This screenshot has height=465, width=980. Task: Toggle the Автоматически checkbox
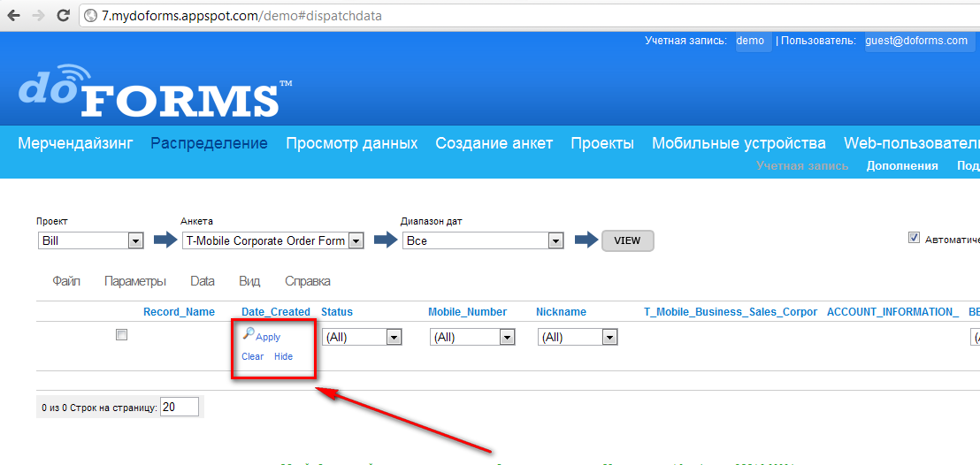click(x=914, y=238)
